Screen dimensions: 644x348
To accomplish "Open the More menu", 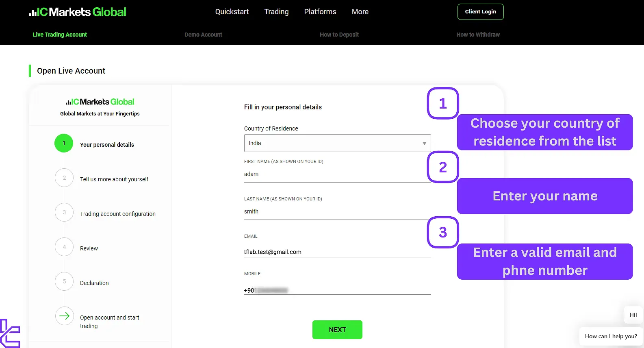I will tap(360, 12).
